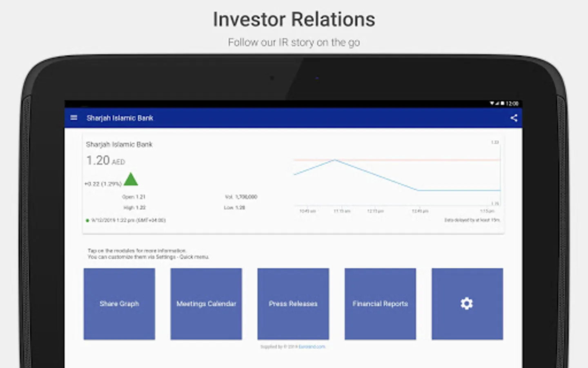Click the 'Data delayed by at least 15m' note
Screen dimensions: 588x368
(x=472, y=220)
